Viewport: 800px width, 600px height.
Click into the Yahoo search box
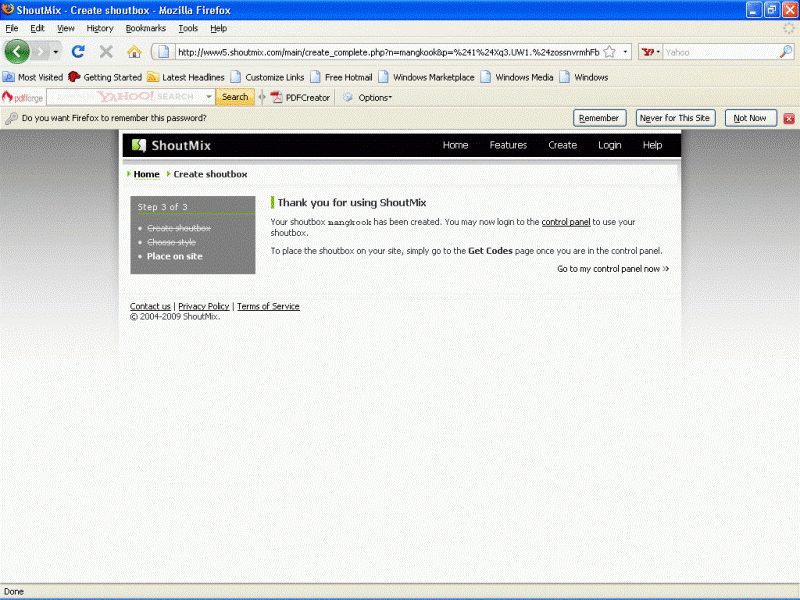pos(720,52)
